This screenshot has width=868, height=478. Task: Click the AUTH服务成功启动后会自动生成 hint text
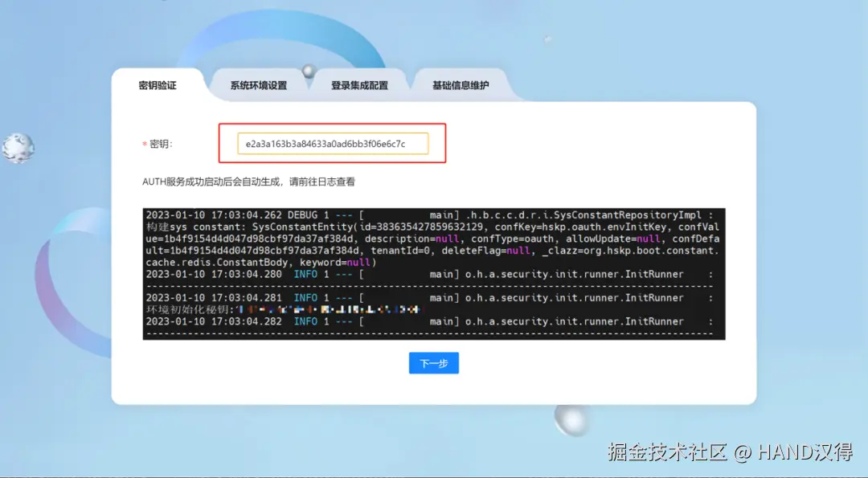(248, 182)
